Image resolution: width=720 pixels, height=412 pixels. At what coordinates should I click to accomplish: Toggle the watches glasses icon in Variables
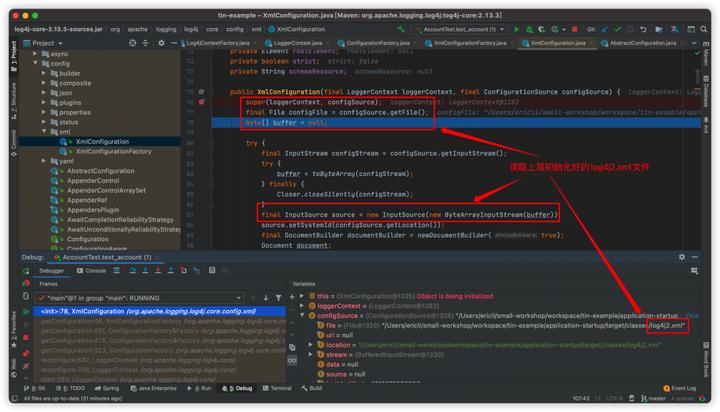point(292,361)
